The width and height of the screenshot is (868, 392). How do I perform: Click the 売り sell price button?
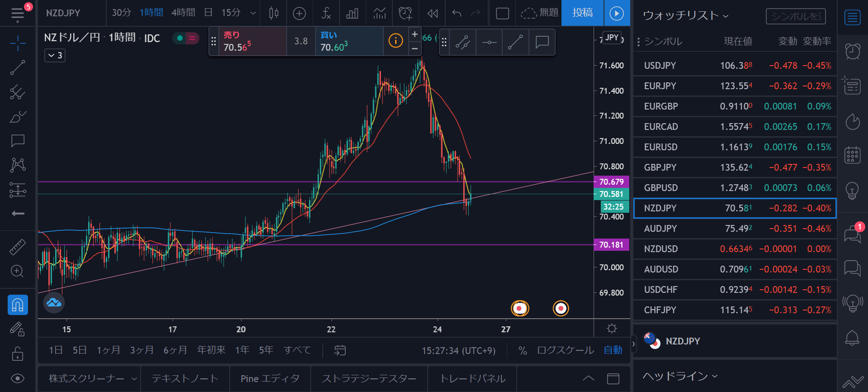point(252,41)
